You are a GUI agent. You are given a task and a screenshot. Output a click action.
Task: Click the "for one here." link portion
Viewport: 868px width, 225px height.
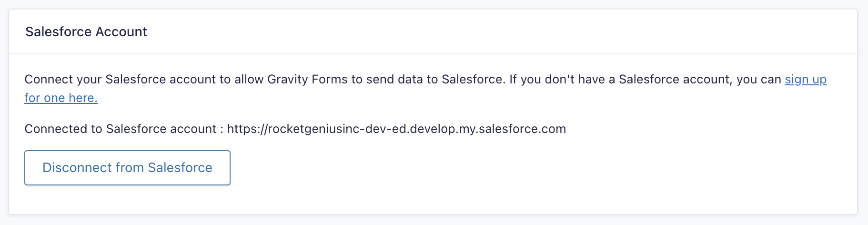(61, 98)
